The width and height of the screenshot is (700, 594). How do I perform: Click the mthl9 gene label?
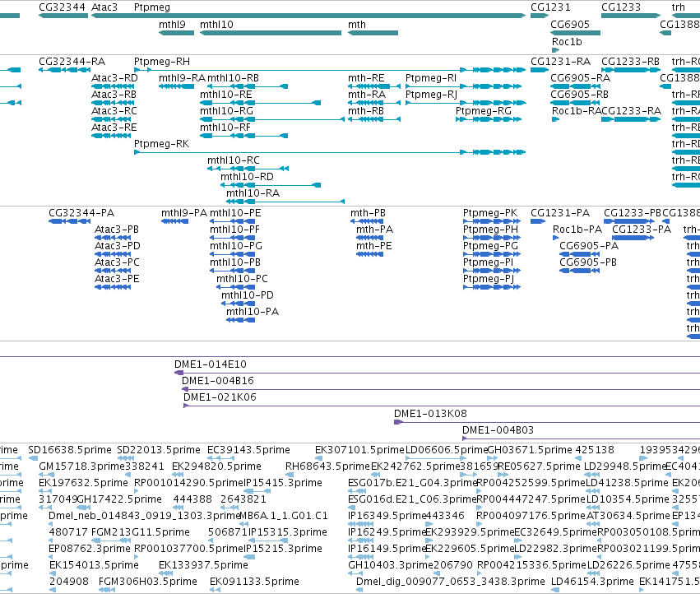172,25
